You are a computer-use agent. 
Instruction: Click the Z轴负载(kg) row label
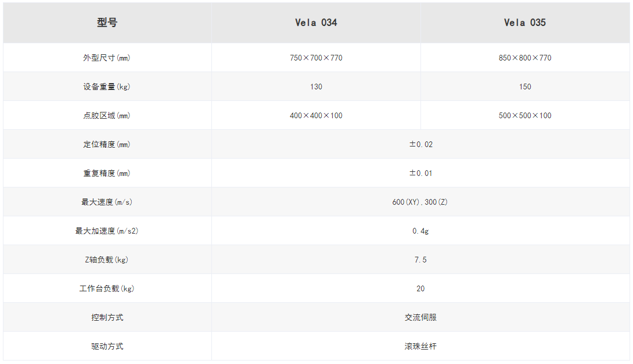click(x=107, y=260)
